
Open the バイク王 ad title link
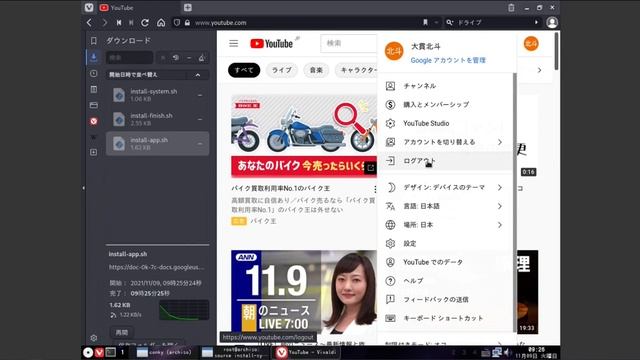280,189
